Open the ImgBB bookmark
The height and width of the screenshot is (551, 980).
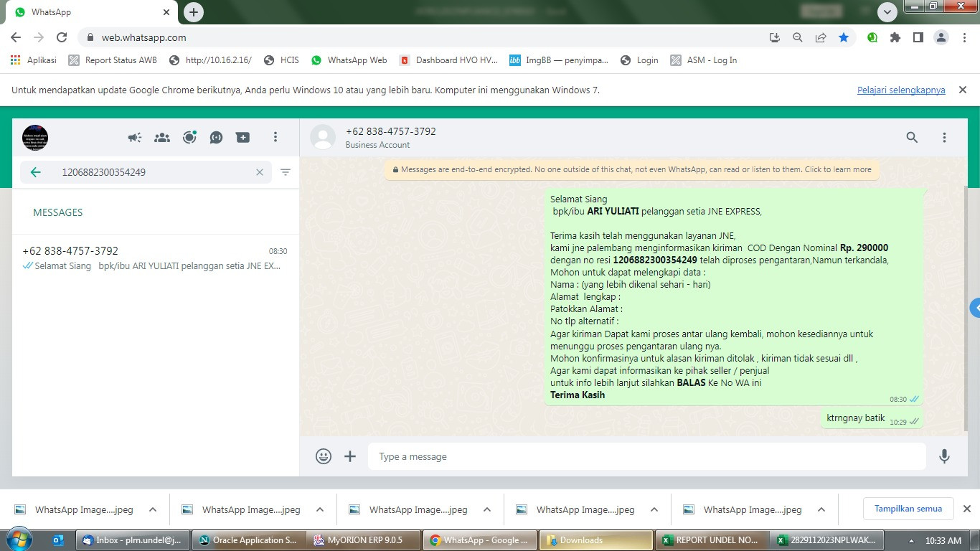pyautogui.click(x=559, y=60)
